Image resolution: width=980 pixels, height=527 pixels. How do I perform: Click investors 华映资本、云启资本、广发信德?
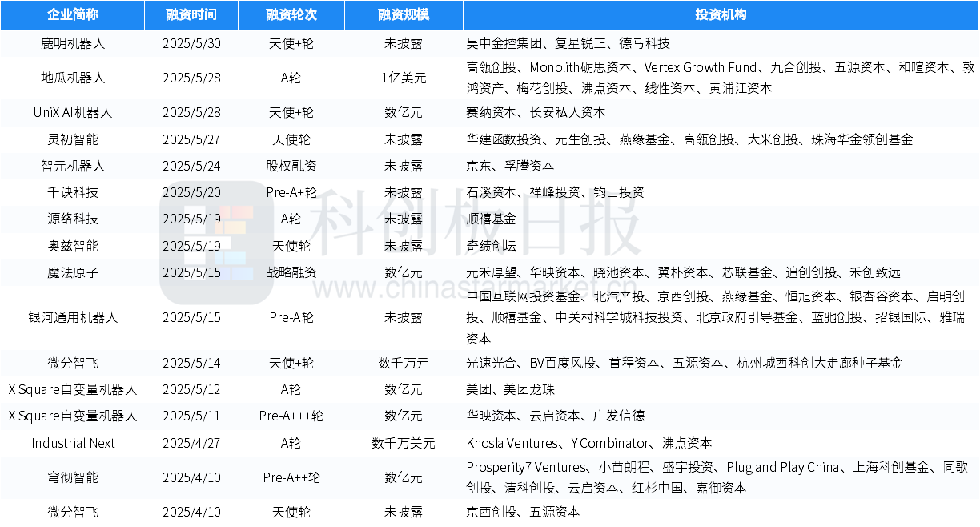(x=555, y=416)
